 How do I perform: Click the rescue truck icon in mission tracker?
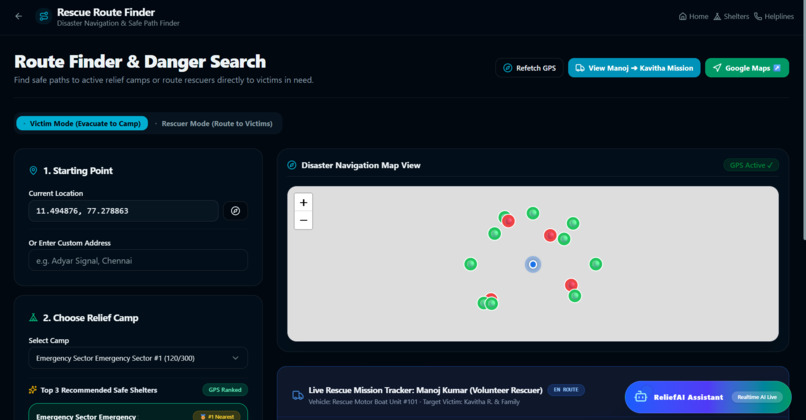[x=298, y=395]
